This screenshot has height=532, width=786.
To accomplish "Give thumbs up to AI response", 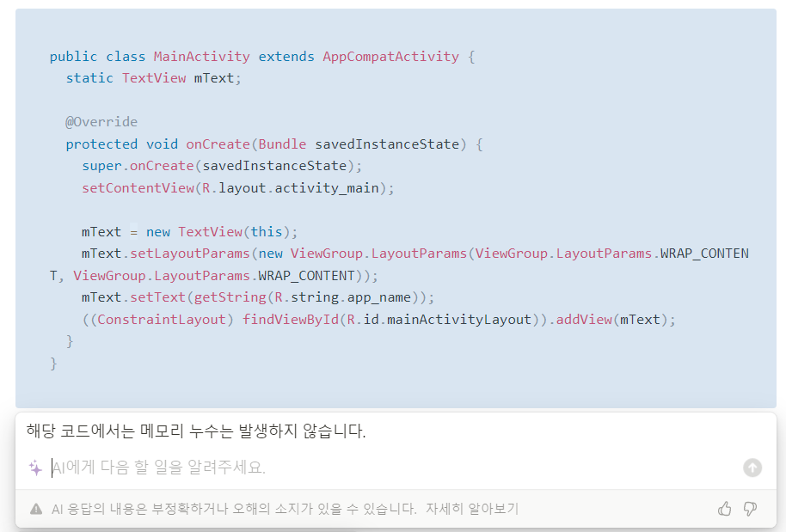I will (724, 509).
